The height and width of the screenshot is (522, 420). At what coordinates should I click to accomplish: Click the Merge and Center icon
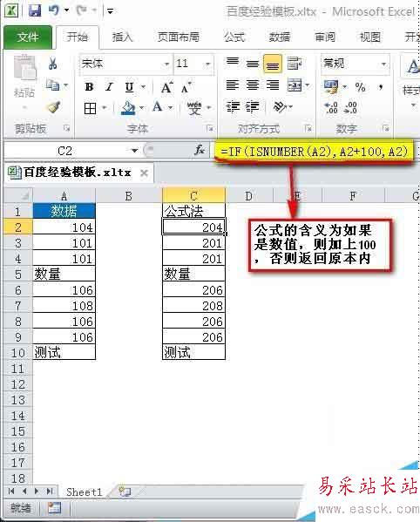[x=295, y=85]
